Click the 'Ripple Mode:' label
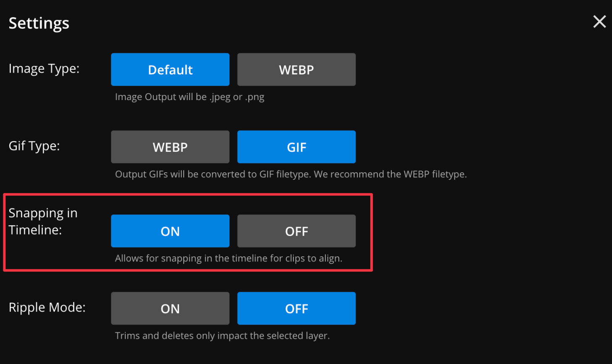Viewport: 612px width, 364px height. 47,307
